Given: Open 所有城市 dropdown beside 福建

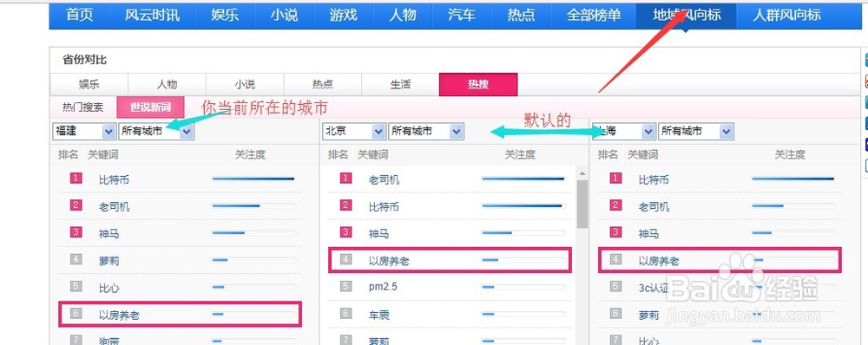Looking at the screenshot, I should point(156,131).
